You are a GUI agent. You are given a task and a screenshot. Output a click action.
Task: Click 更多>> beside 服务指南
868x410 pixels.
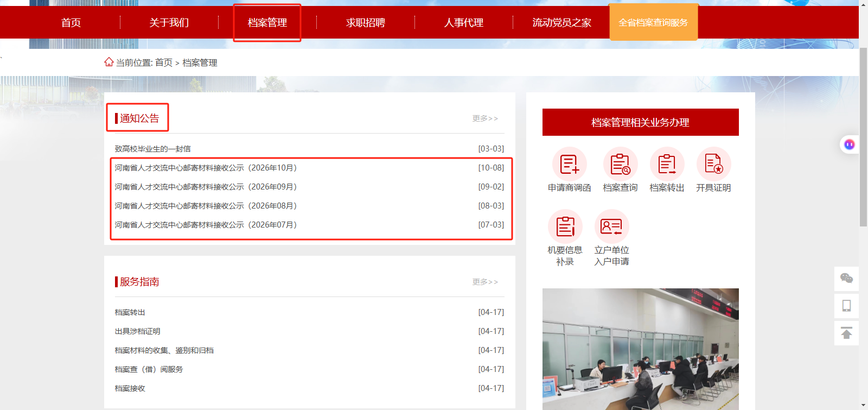click(x=485, y=282)
